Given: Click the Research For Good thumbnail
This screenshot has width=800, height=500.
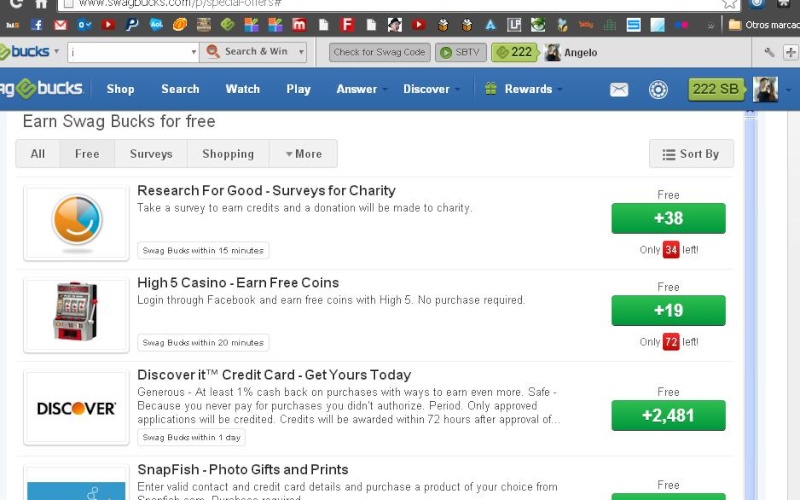Looking at the screenshot, I should pyautogui.click(x=77, y=223).
